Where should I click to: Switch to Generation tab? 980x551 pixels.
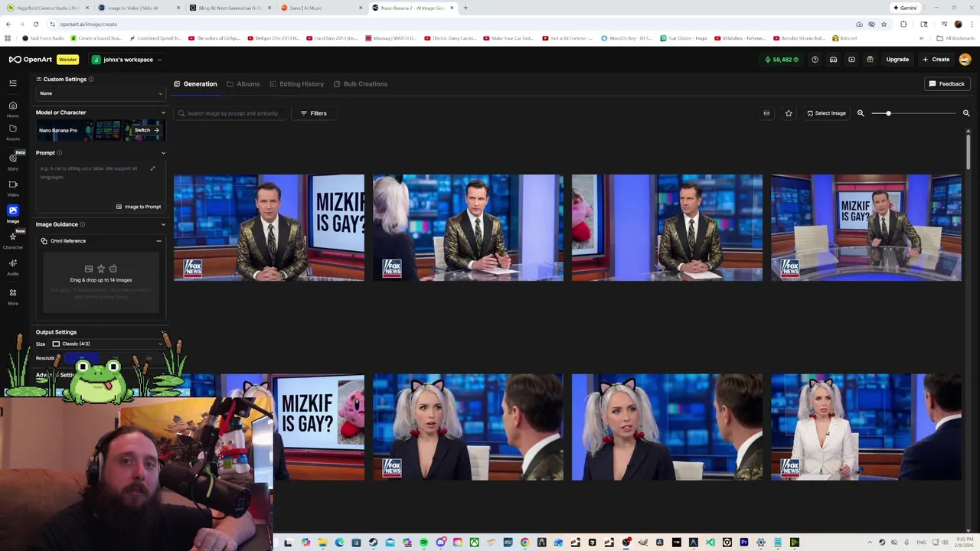coord(195,84)
